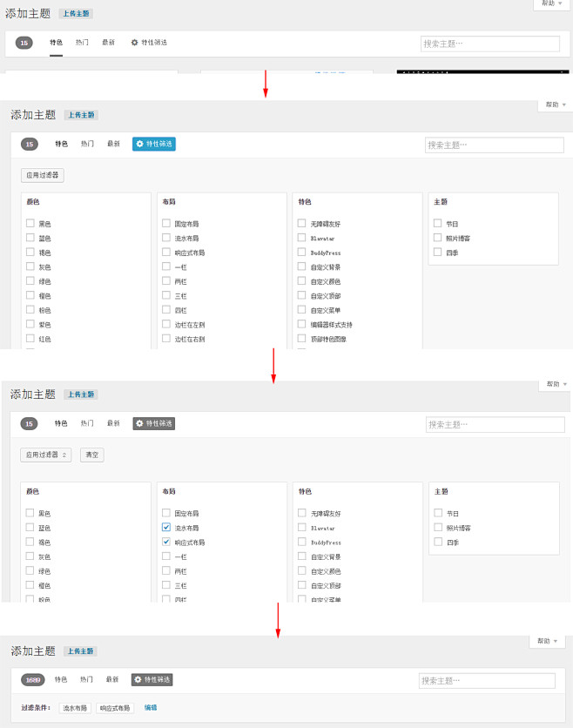Click the 编辑 link after filter tags

pyautogui.click(x=151, y=708)
